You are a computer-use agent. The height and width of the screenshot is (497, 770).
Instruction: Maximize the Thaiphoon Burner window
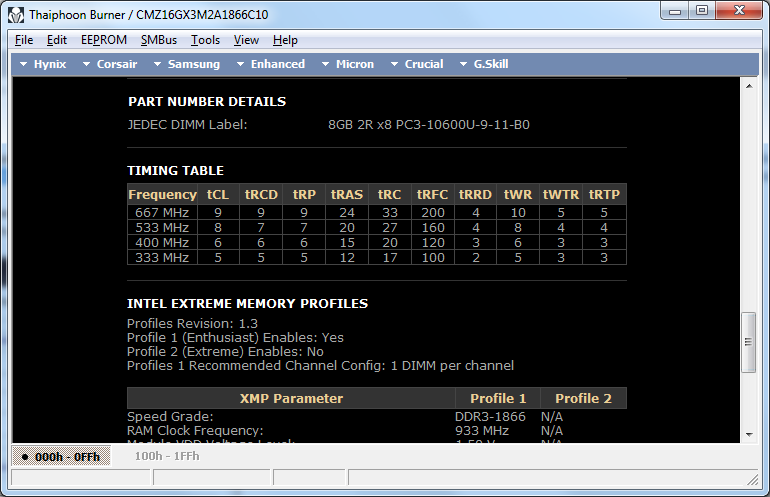[x=702, y=11]
